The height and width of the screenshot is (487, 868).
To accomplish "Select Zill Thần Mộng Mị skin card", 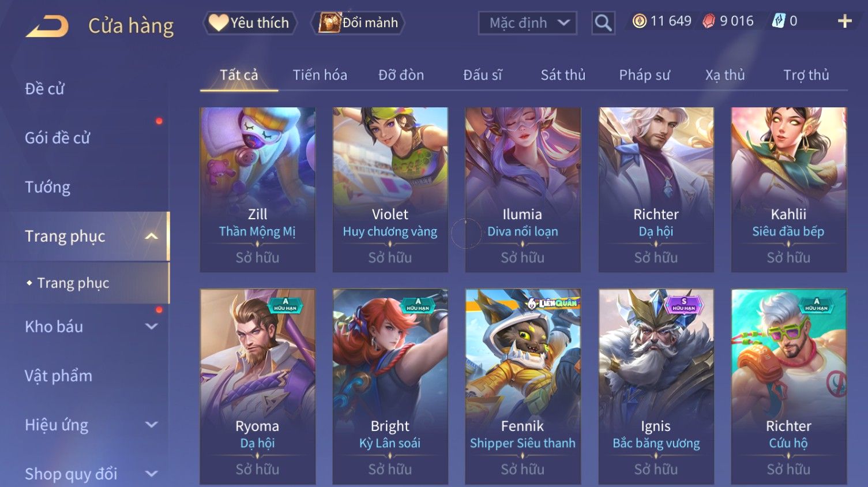I will [258, 190].
